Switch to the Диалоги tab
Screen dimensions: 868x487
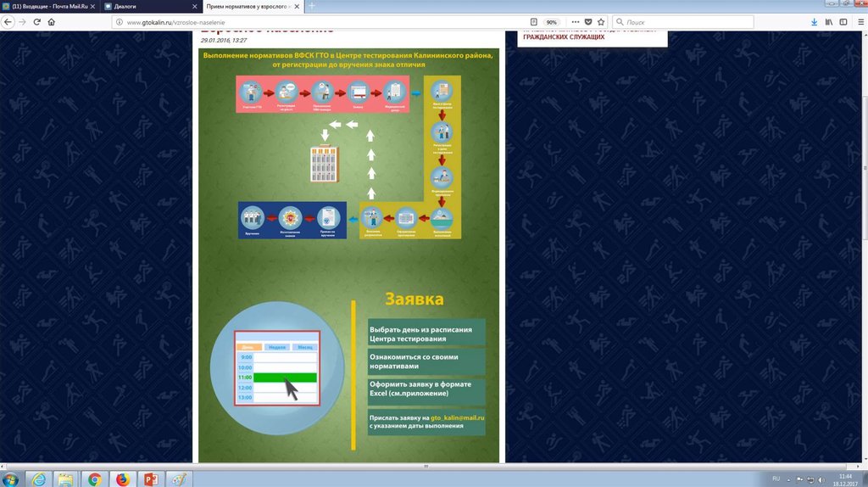[x=151, y=7]
